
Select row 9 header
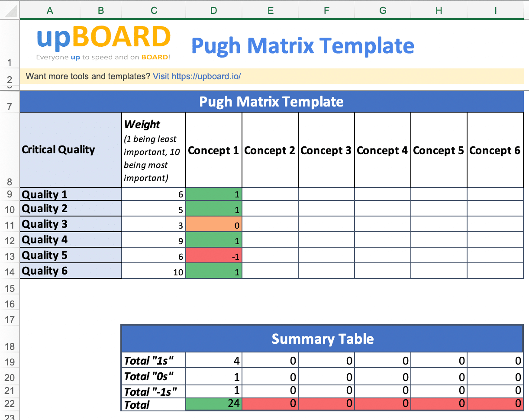click(10, 194)
